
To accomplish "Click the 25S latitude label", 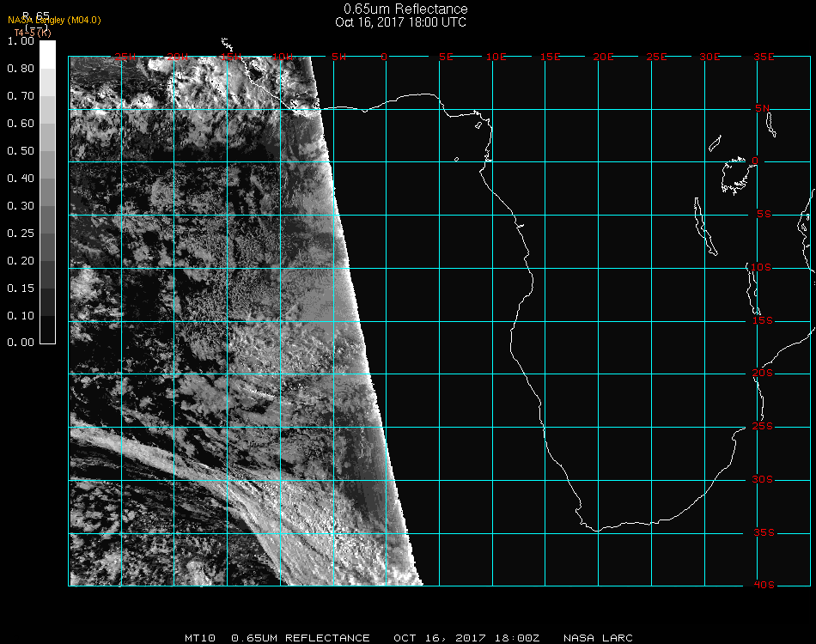I will point(763,427).
